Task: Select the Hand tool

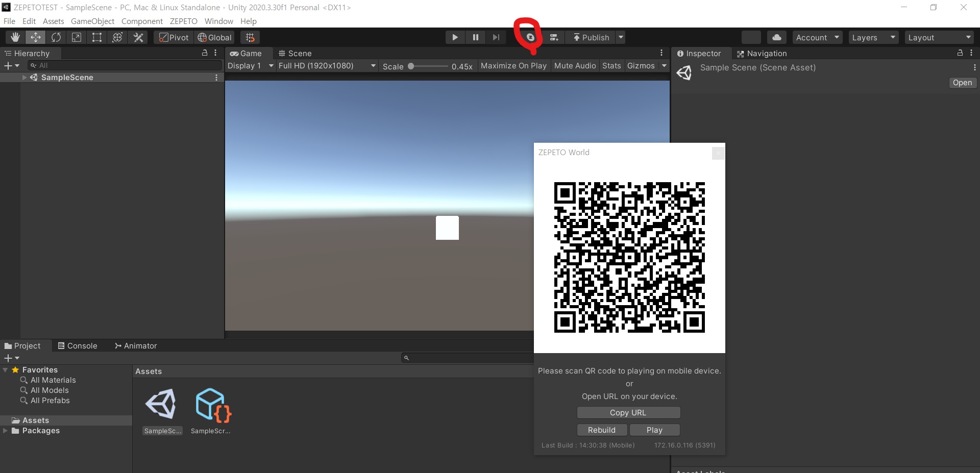Action: click(x=15, y=37)
